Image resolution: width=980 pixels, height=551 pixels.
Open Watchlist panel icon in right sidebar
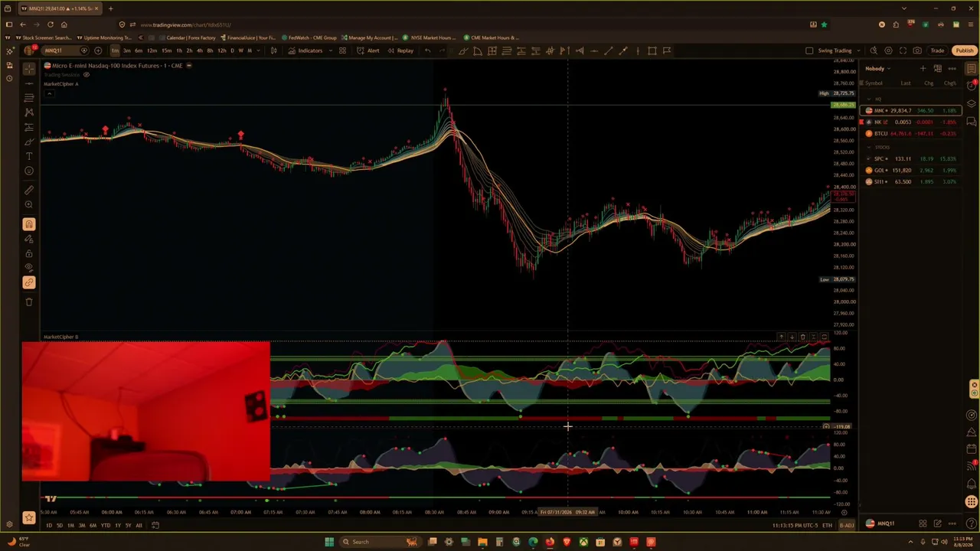click(x=972, y=69)
